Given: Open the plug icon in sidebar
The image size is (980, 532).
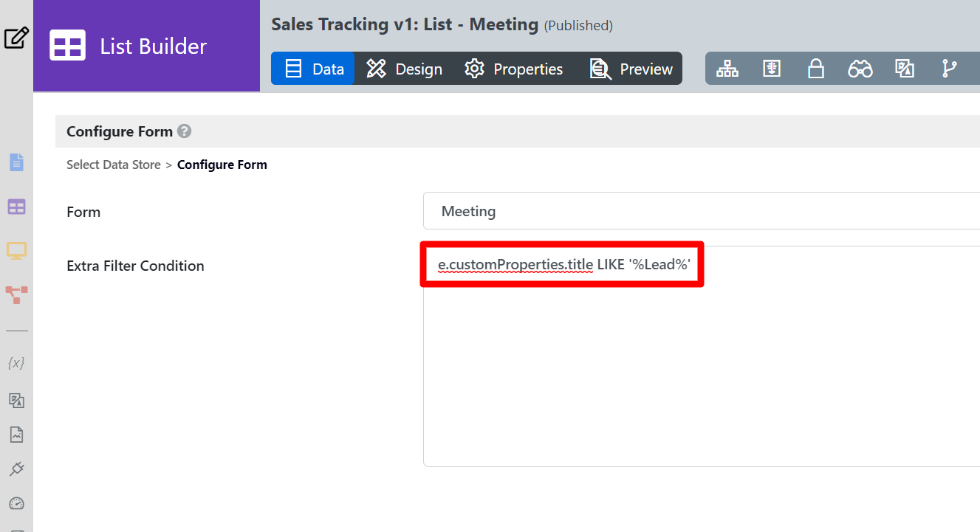Looking at the screenshot, I should pos(16,469).
